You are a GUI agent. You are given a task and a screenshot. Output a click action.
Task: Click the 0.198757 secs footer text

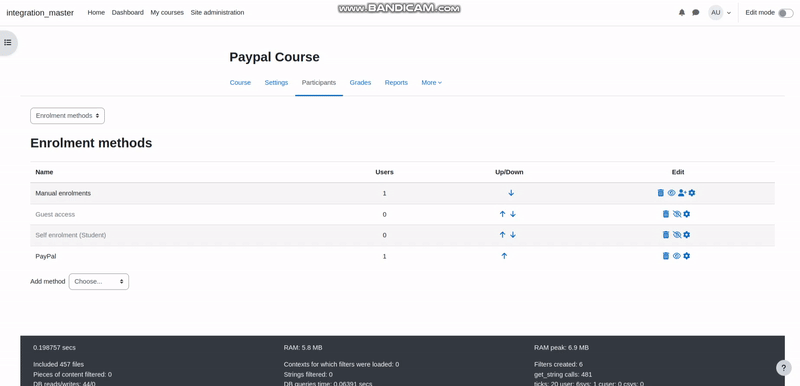[x=55, y=348]
